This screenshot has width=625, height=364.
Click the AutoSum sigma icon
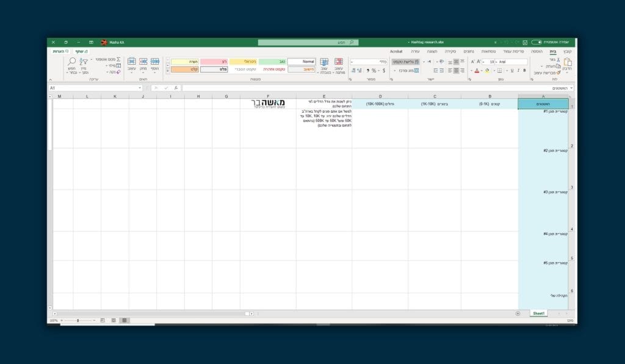click(x=118, y=59)
